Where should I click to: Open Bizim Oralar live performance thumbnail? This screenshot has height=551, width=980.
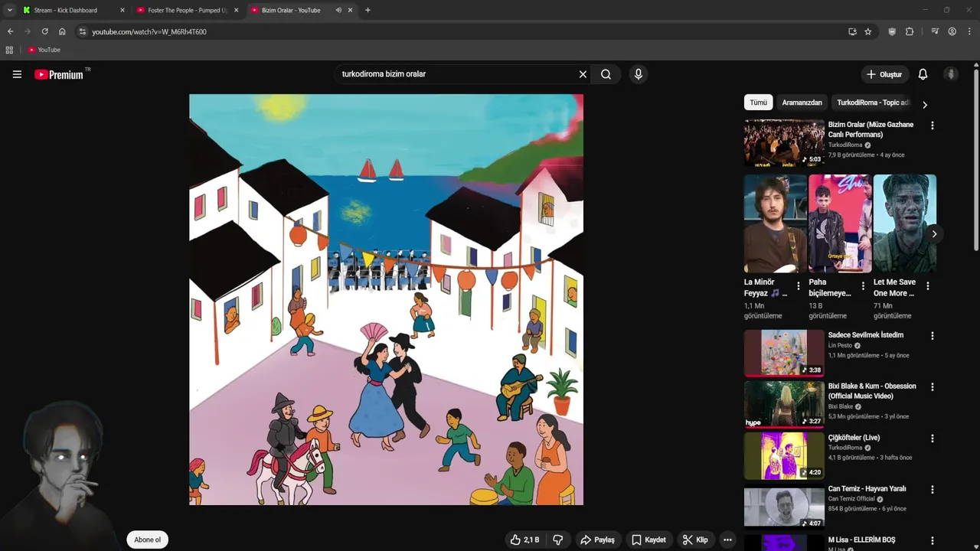(784, 142)
